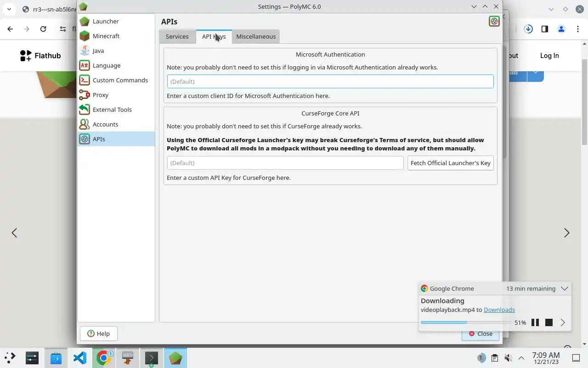This screenshot has width=588, height=368.
Task: Open the Java settings page
Action: pyautogui.click(x=116, y=51)
